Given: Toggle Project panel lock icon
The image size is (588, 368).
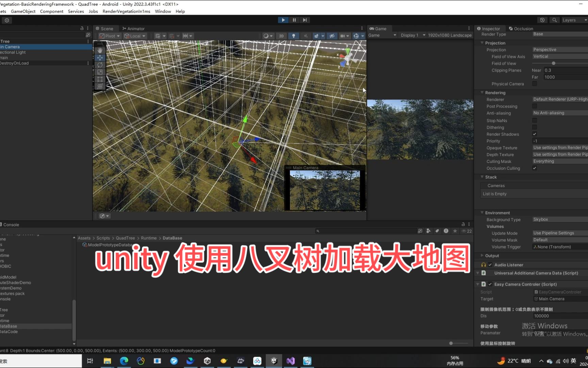Looking at the screenshot, I should click(463, 224).
